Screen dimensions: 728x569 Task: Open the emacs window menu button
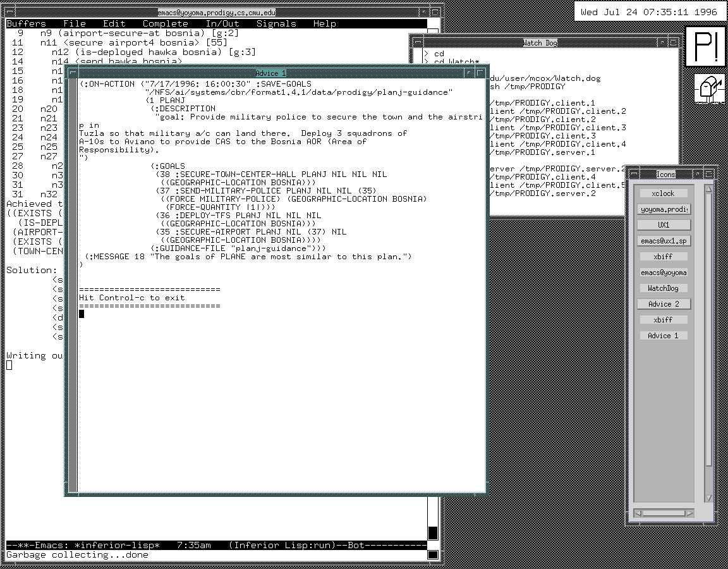[x=11, y=12]
